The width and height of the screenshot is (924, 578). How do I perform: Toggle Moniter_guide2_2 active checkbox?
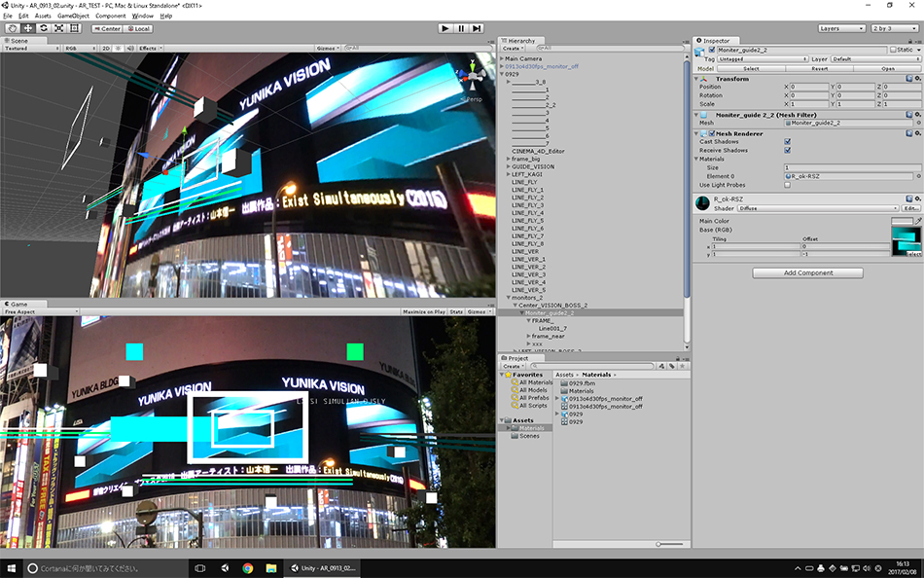point(712,51)
